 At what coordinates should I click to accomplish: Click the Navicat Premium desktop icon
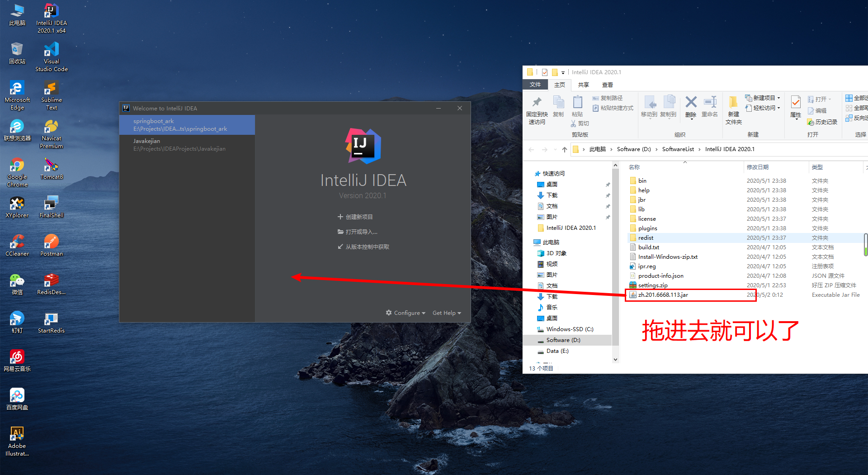coord(52,134)
